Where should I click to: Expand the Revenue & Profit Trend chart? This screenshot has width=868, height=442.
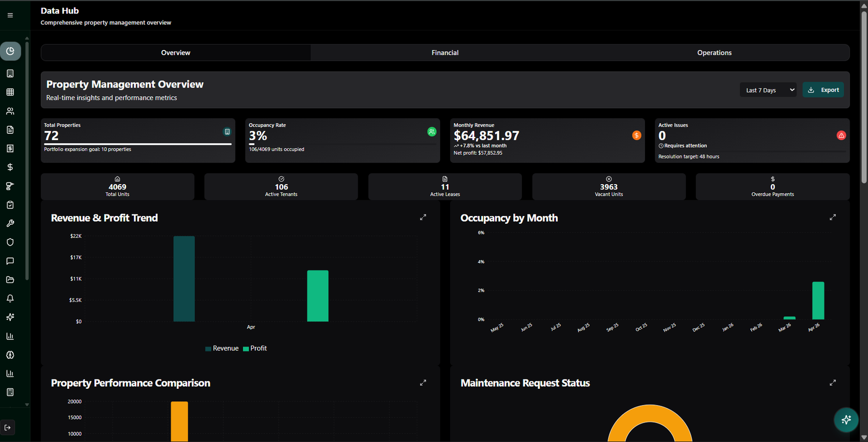click(423, 217)
